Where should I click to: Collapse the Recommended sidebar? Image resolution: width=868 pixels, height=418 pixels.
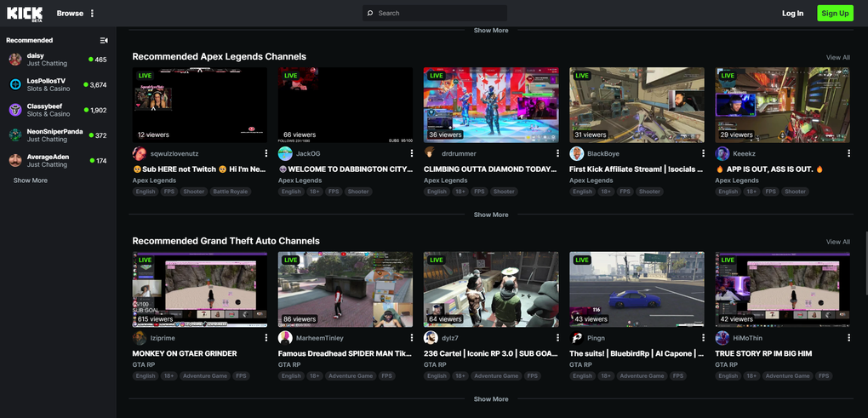pos(104,40)
